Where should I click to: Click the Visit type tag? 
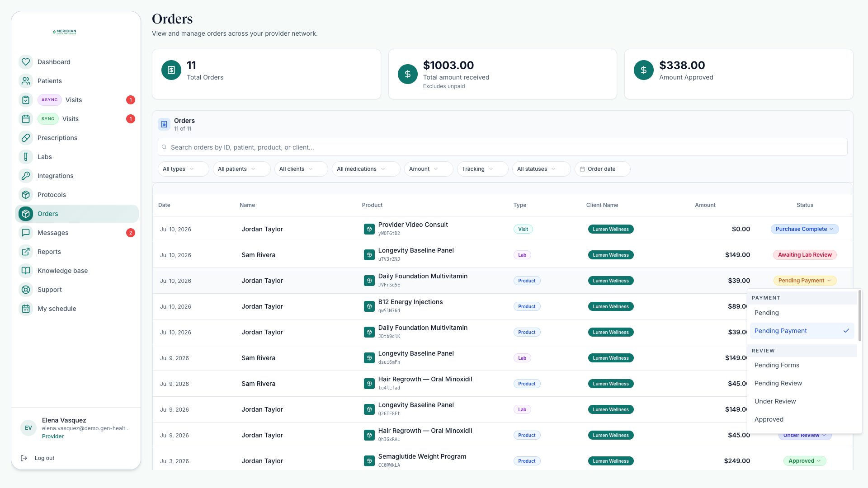523,229
